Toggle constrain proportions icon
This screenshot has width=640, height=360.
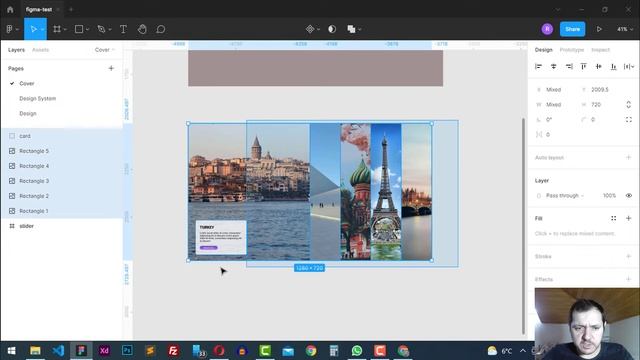(x=629, y=104)
